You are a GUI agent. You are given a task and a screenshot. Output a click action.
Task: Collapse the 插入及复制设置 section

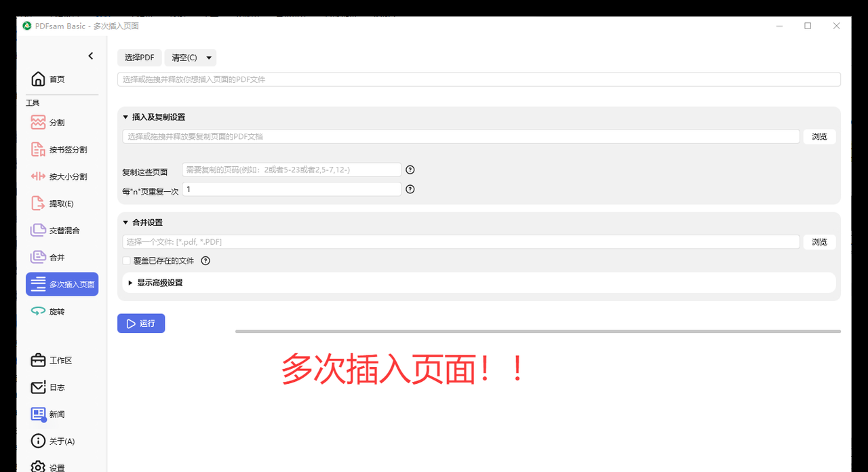coord(125,117)
